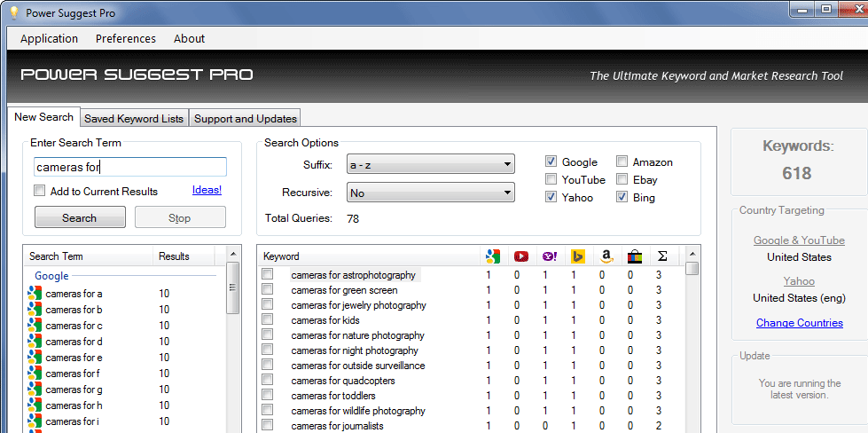Check the 'cameras for green screen' row checkbox
The image size is (868, 433).
[x=268, y=289]
